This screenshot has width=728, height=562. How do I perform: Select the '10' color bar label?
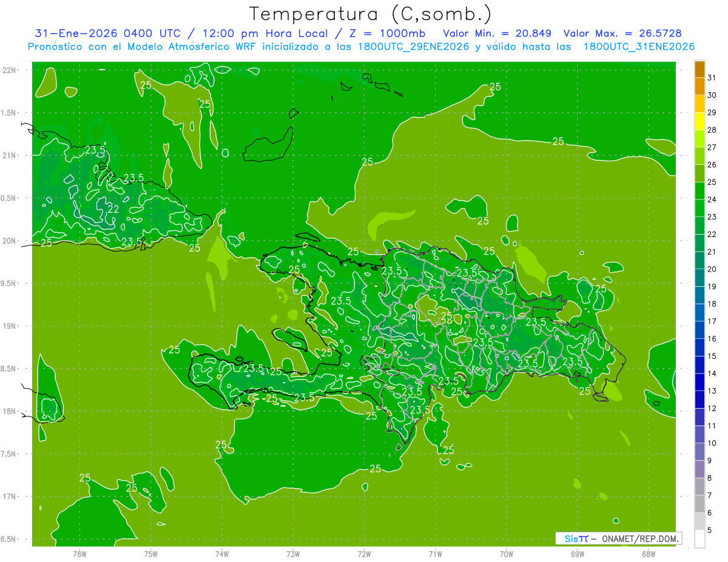point(712,443)
